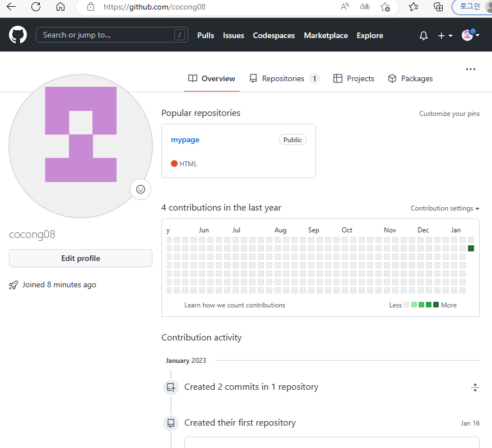Open Pulls in the header

(x=206, y=35)
